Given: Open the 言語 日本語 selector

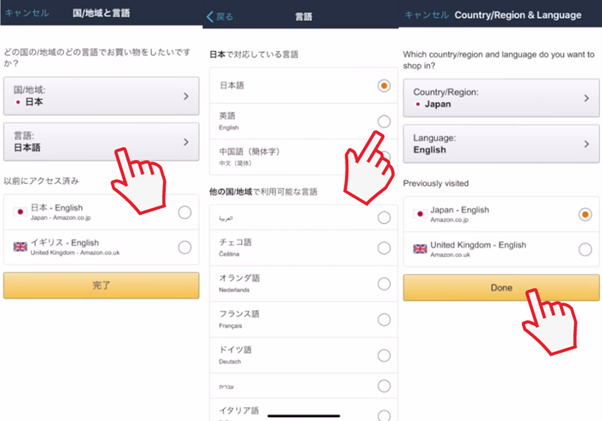Looking at the screenshot, I should click(x=101, y=143).
